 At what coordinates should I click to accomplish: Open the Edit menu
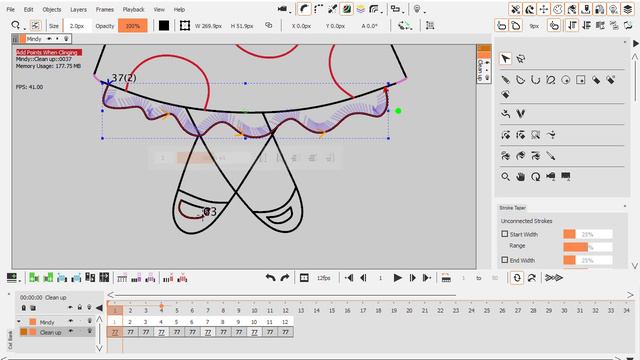point(29,9)
